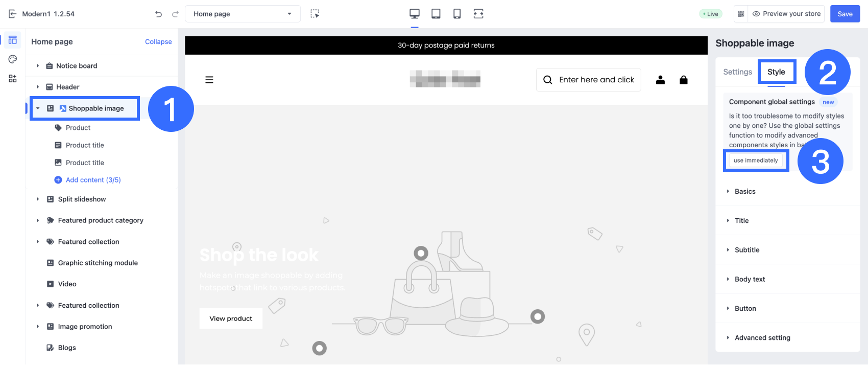868x365 pixels.
Task: Open the QR code preview
Action: (741, 14)
